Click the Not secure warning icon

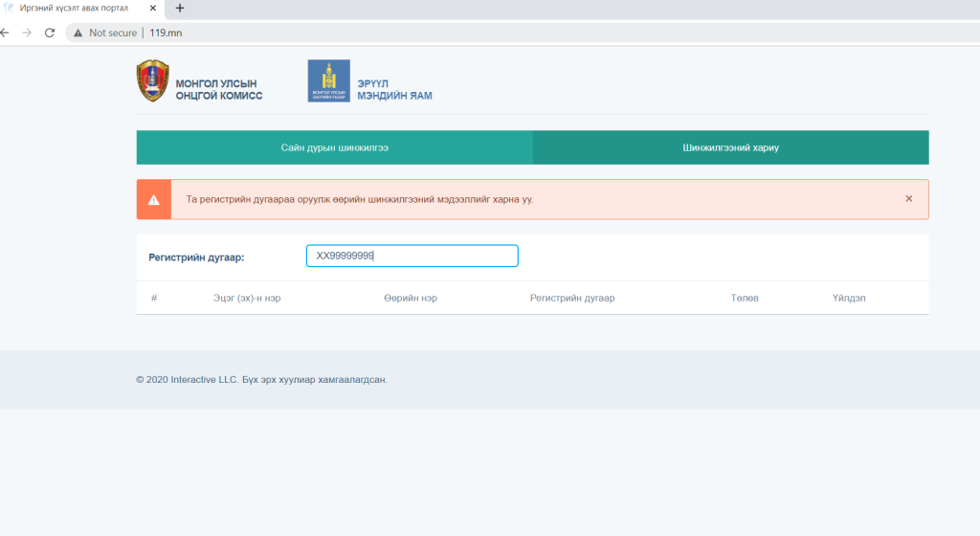click(78, 33)
